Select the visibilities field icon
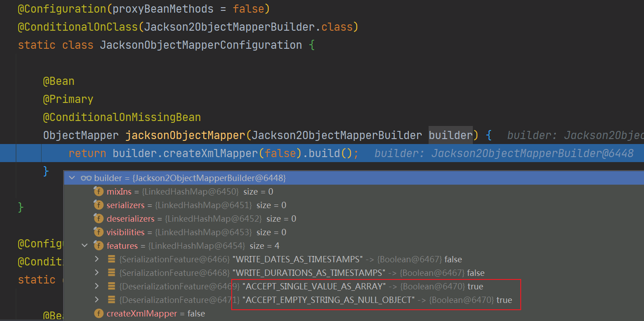The image size is (644, 321). click(98, 232)
